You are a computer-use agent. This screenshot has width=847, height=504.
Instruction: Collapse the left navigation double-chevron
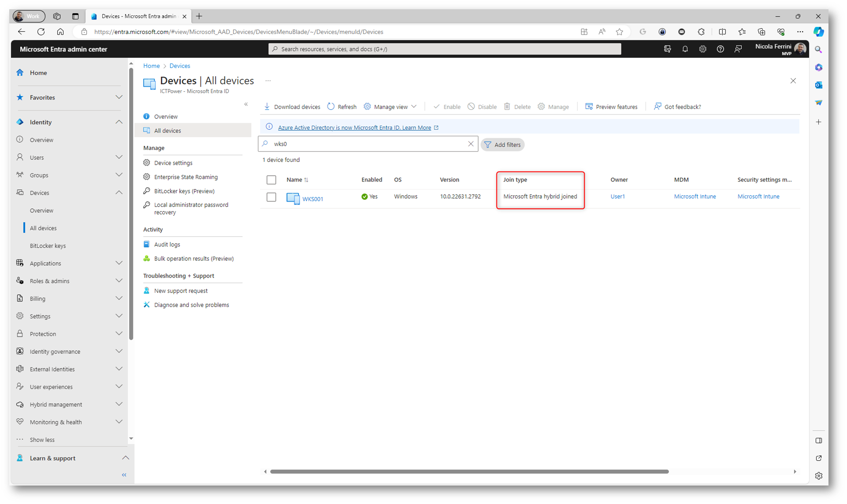pos(124,475)
